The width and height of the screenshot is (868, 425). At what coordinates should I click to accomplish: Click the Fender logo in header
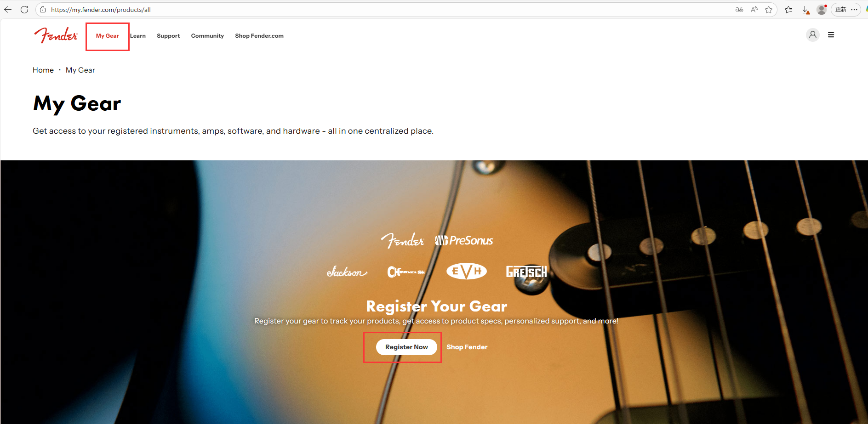tap(56, 35)
